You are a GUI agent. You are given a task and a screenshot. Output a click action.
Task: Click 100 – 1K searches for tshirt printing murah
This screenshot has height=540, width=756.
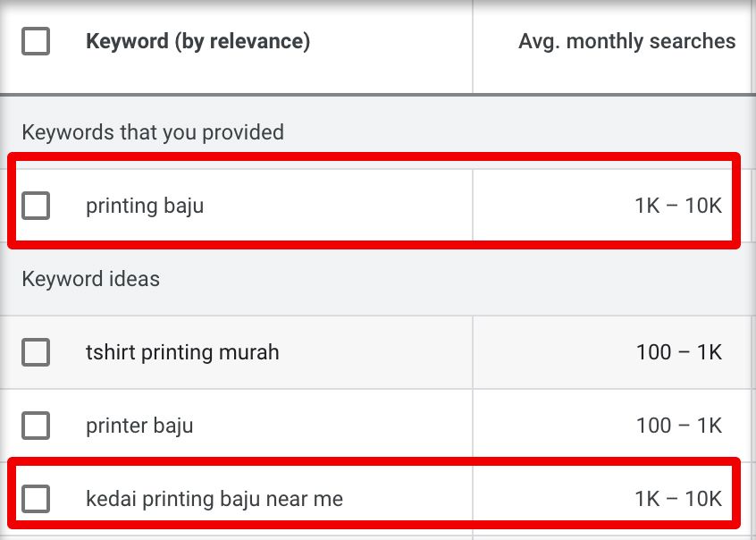[x=679, y=352]
